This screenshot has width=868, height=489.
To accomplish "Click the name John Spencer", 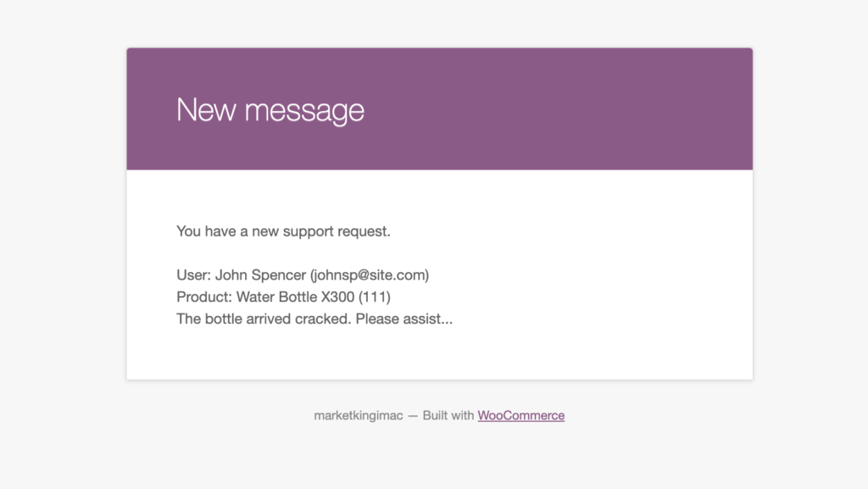I will click(x=260, y=275).
